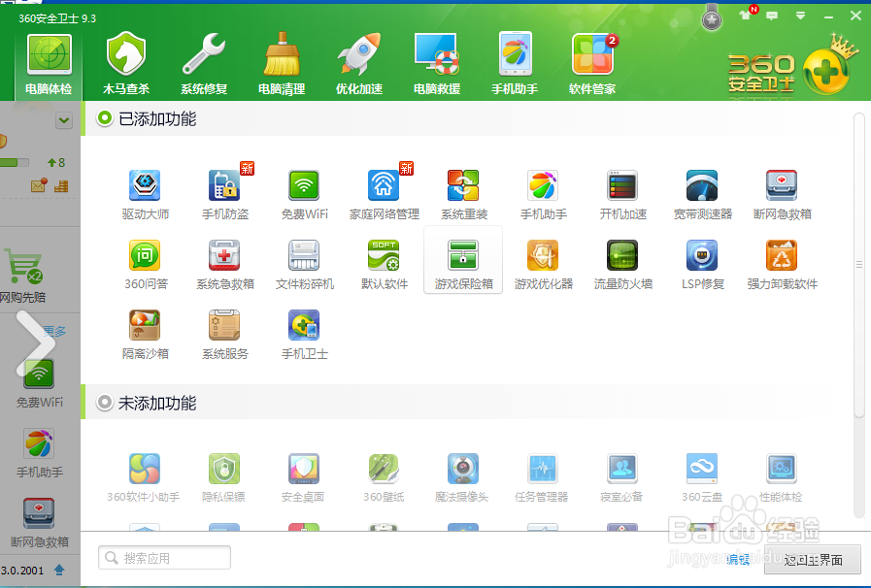Click the vertical scrollbar of function list
Screen dimensions: 871x588
pos(858,265)
